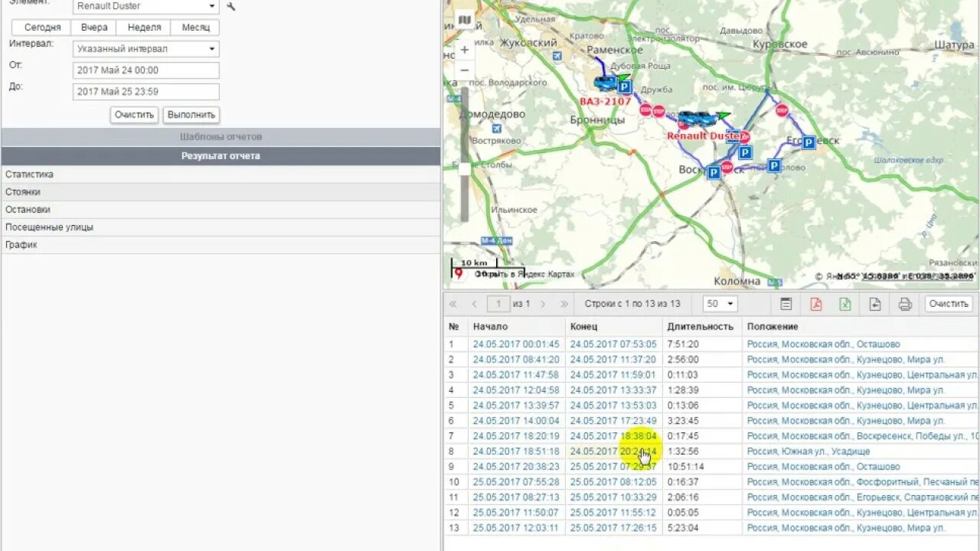Open the interval dropdown 'Указанный интервал'

pos(146,49)
